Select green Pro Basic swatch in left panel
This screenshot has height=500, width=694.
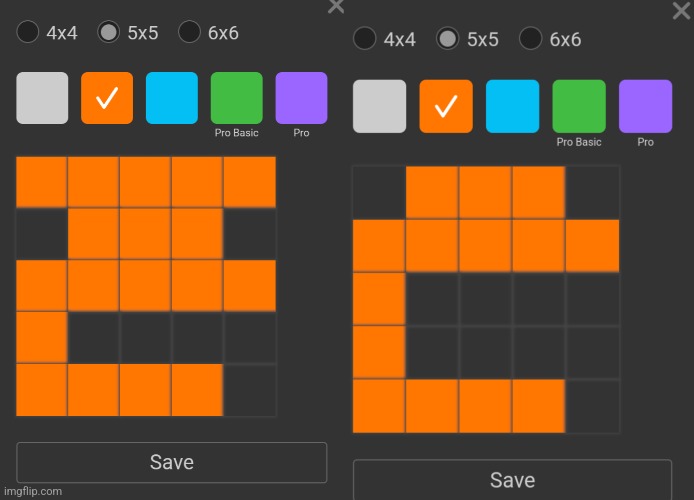(237, 98)
